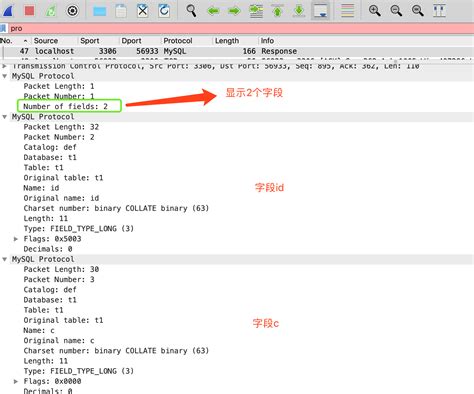
Task: Select the 'Packet Length: 1' row
Action: [59, 86]
